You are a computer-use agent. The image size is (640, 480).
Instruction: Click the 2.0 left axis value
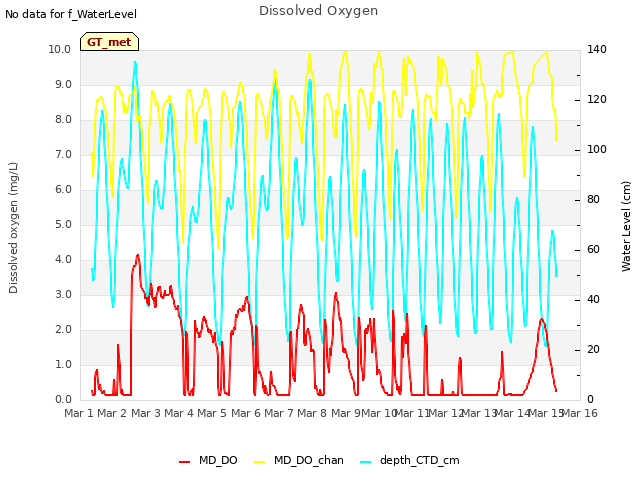pyautogui.click(x=63, y=330)
